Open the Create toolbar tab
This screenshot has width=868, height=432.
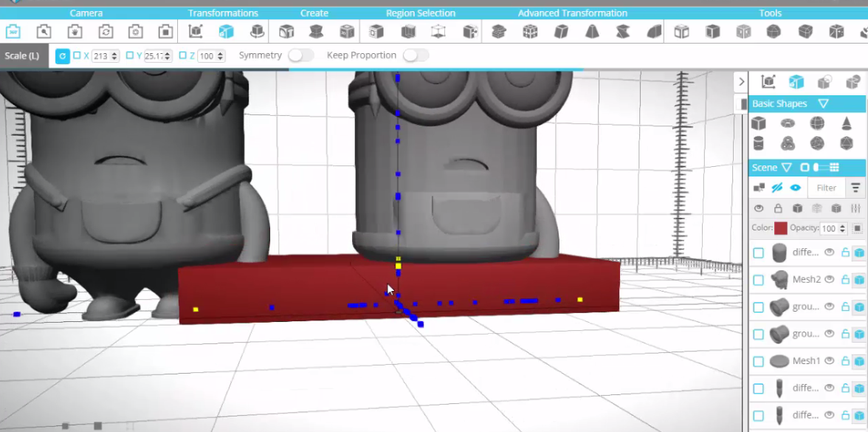pyautogui.click(x=314, y=13)
